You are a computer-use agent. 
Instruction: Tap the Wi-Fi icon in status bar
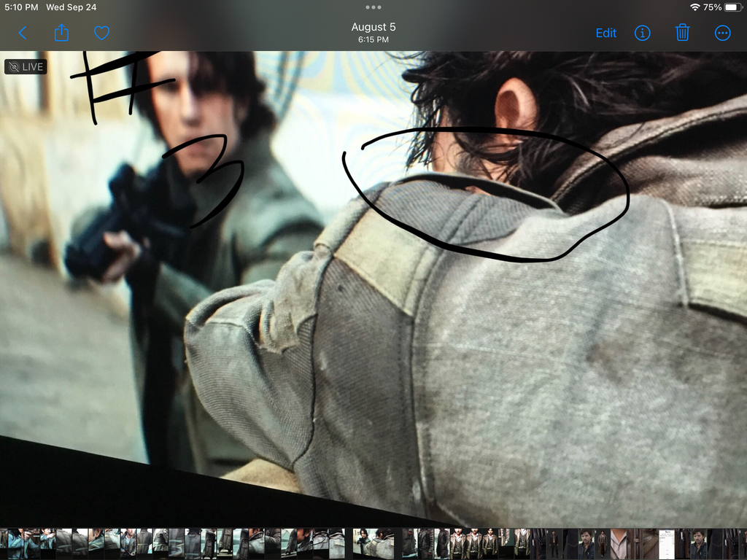[x=694, y=7]
